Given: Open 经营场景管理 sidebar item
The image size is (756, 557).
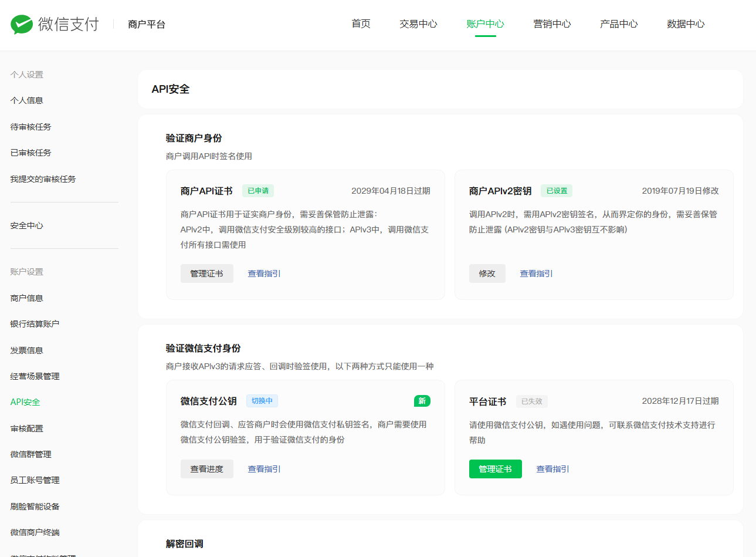Looking at the screenshot, I should tap(35, 376).
